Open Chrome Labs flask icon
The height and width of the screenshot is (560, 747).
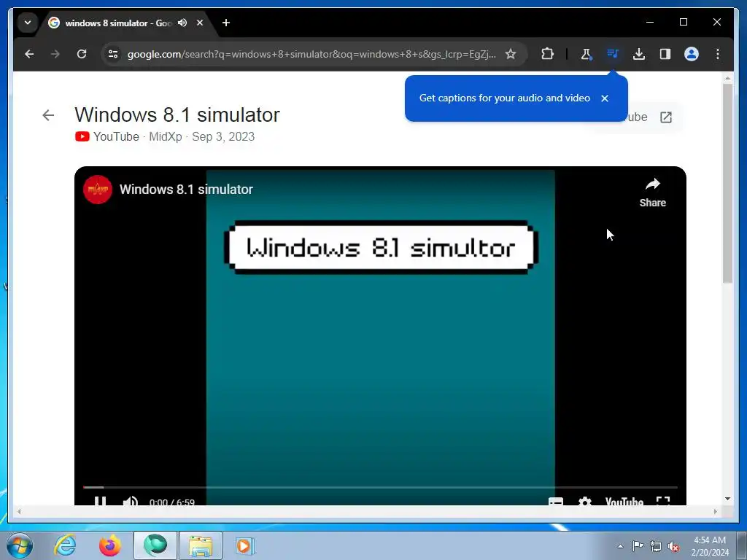(586, 54)
